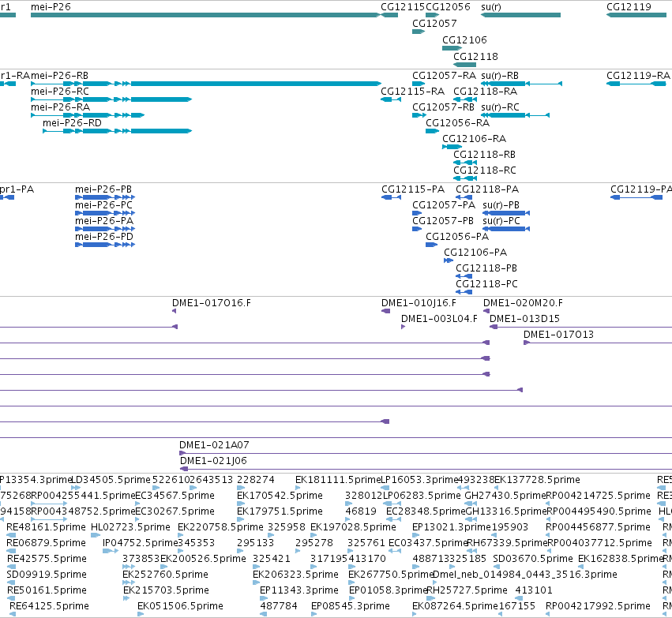Click protein su(r)-PB label
This screenshot has height=618, width=672.
[x=501, y=205]
